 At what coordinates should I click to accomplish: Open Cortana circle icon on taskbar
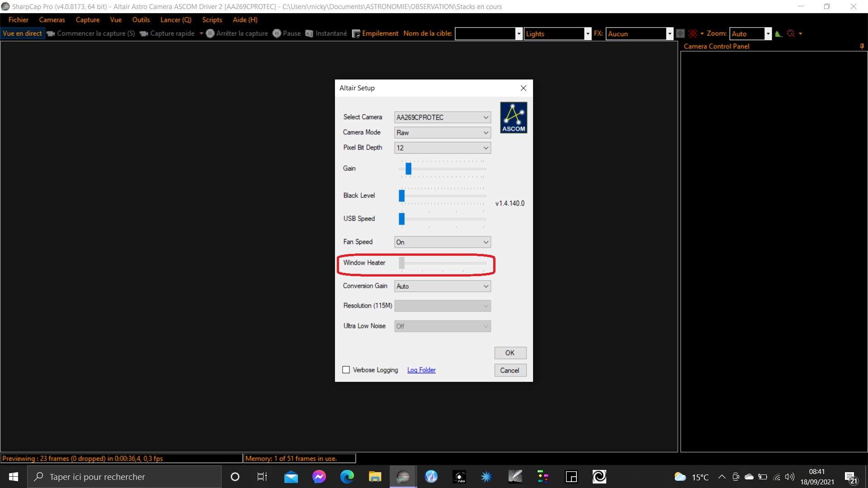(235, 477)
